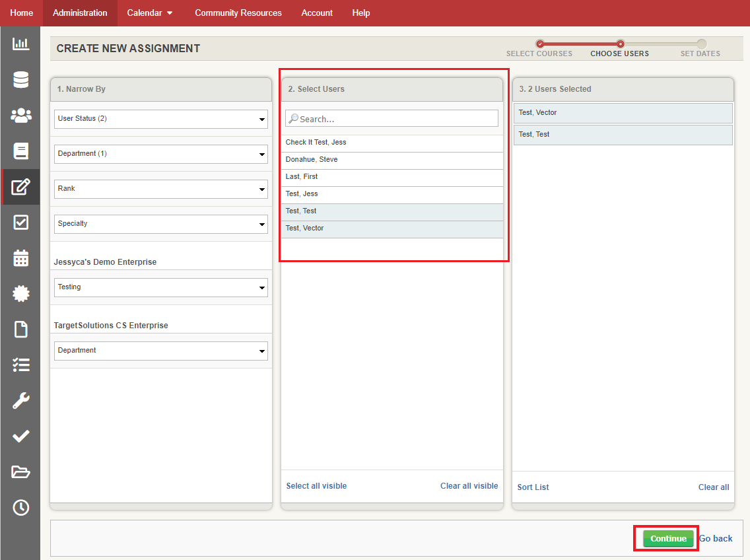Select the database icon in sidebar

coord(20,79)
